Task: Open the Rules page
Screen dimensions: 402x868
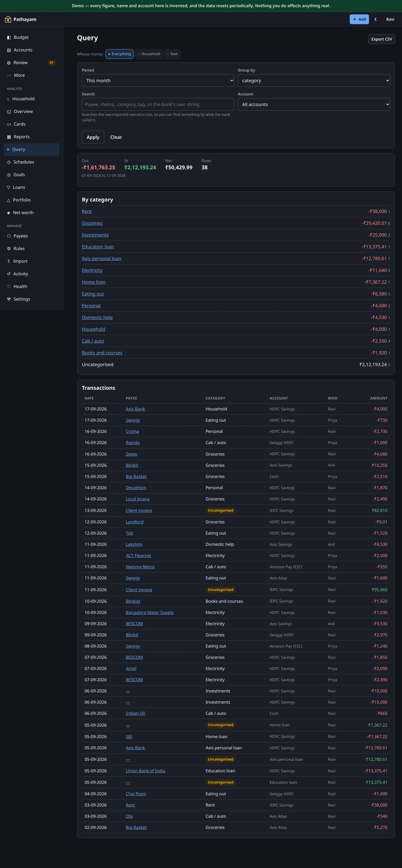Action: 31,249
